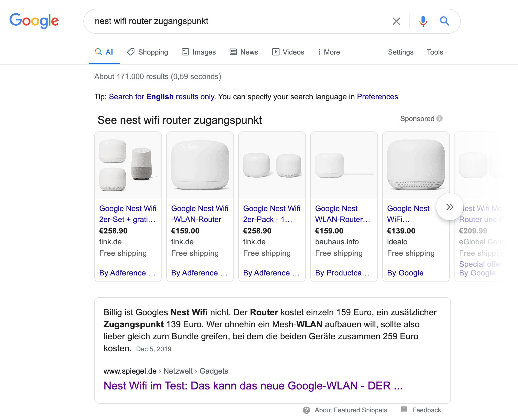Screen dimensions: 518x420
Task: Open 'Google Nest WLAN-Router…' bauhaus.info link
Action: [x=343, y=214]
